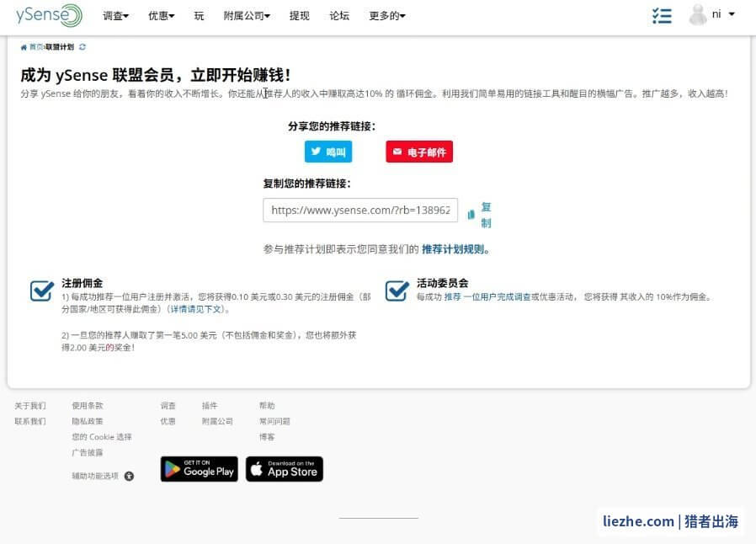
Task: Open 联系我们 footer link
Action: (30, 421)
